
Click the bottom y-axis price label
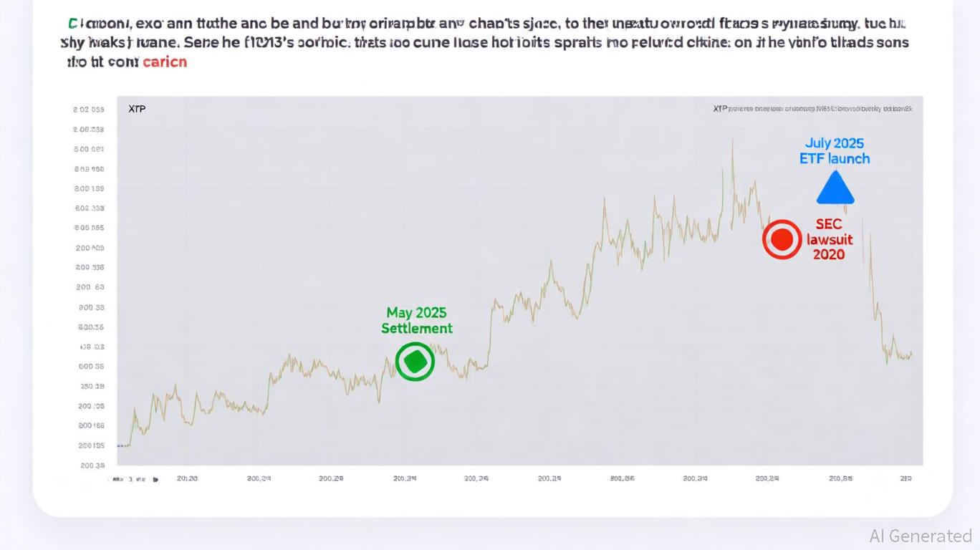91,465
